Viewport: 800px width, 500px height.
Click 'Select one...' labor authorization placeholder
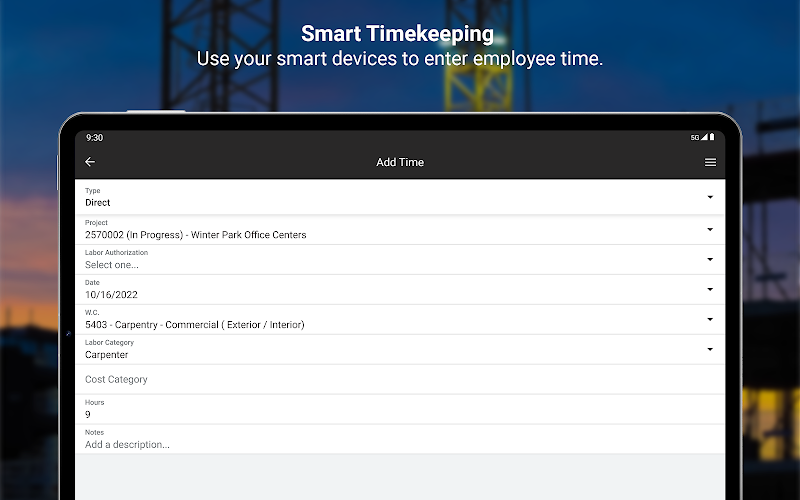click(112, 265)
